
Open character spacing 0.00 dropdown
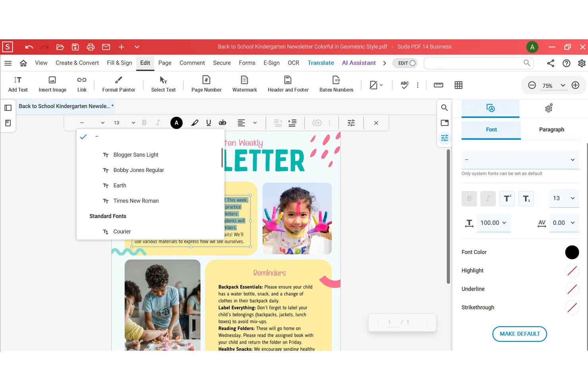(x=564, y=223)
